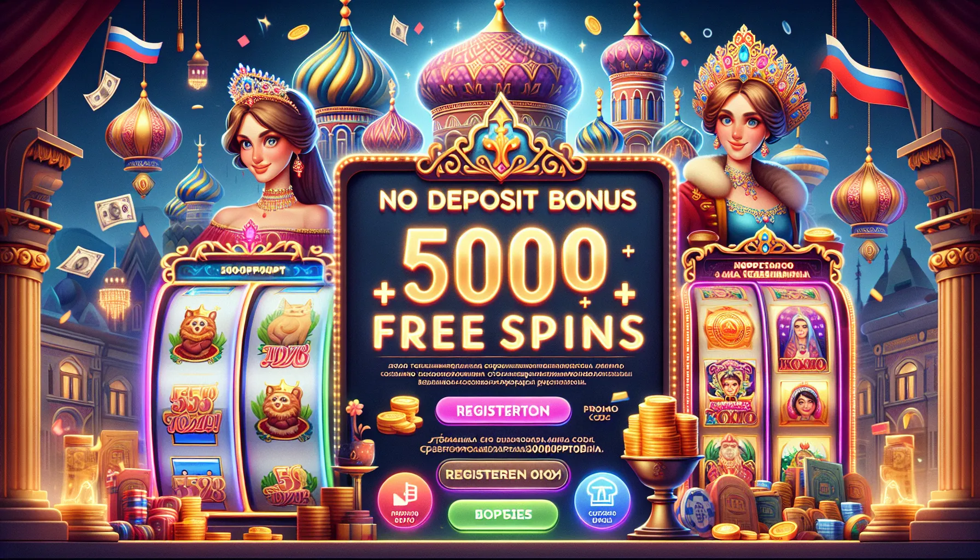The image size is (980, 560).
Task: Click the NO DEPOSIT BONUS heading
Action: 507,201
